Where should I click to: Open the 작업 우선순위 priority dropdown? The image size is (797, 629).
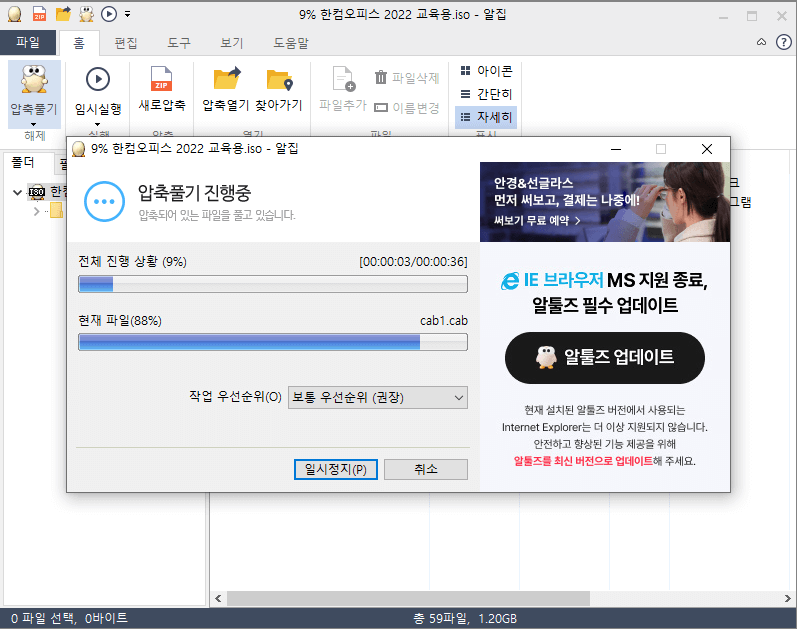point(378,398)
